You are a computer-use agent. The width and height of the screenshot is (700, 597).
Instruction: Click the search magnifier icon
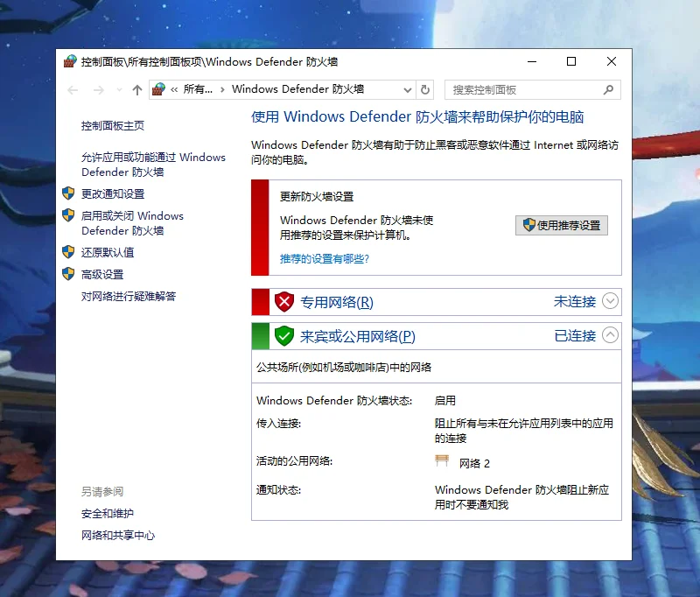pos(608,90)
